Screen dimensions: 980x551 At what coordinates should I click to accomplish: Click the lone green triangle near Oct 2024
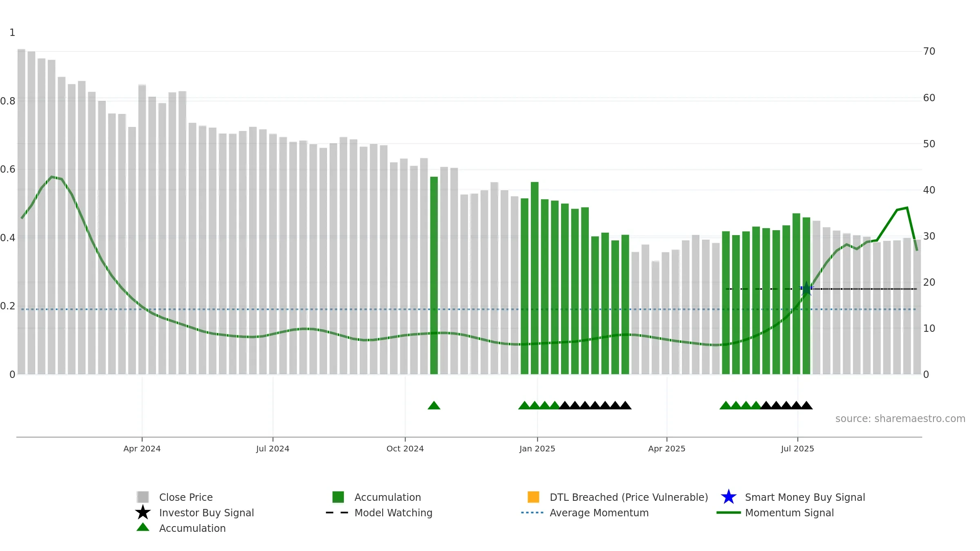click(434, 405)
